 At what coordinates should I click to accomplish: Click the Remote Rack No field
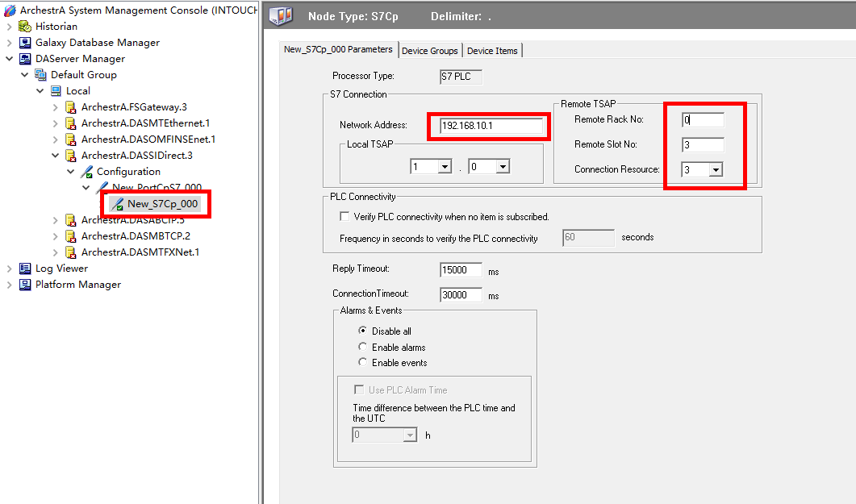(704, 119)
